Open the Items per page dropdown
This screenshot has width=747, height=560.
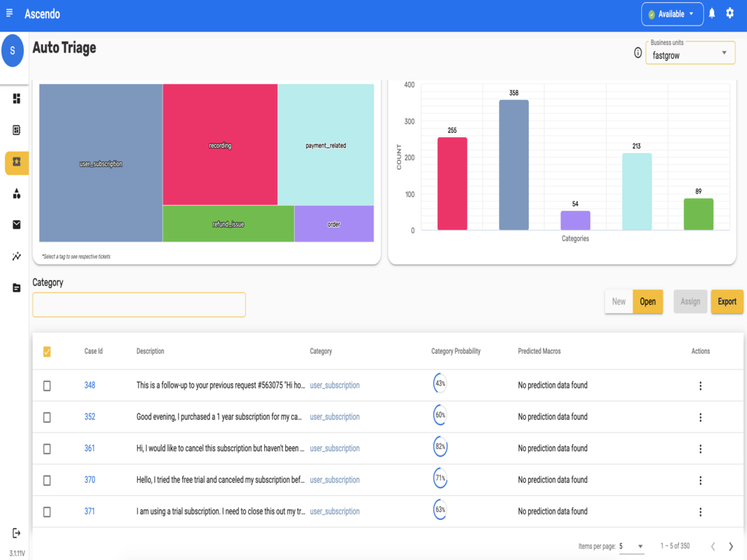pyautogui.click(x=632, y=546)
